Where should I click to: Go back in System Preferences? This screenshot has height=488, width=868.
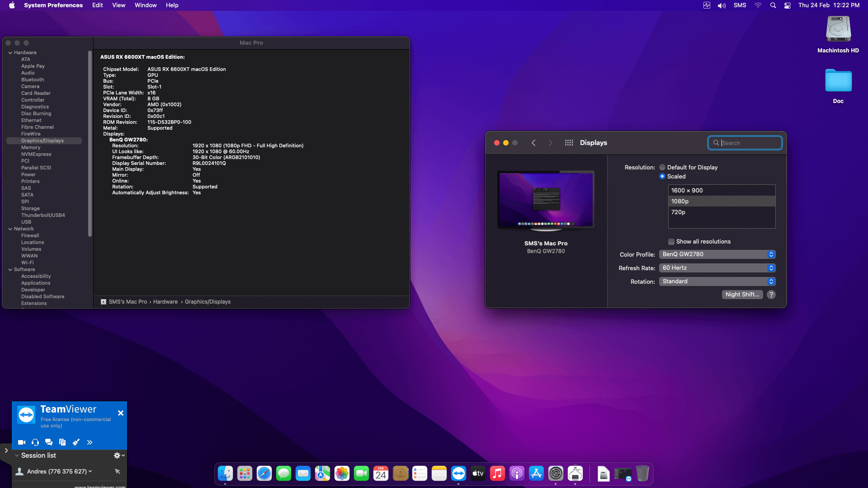[x=533, y=143]
